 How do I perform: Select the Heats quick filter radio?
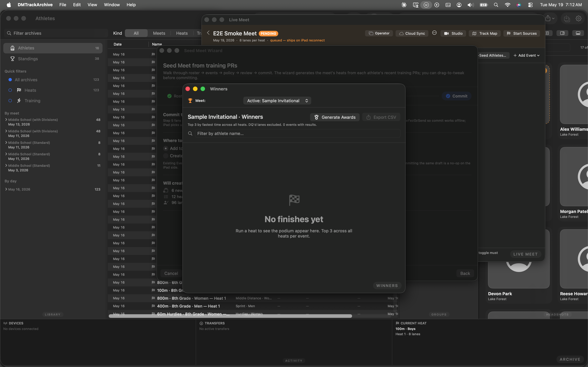point(10,90)
